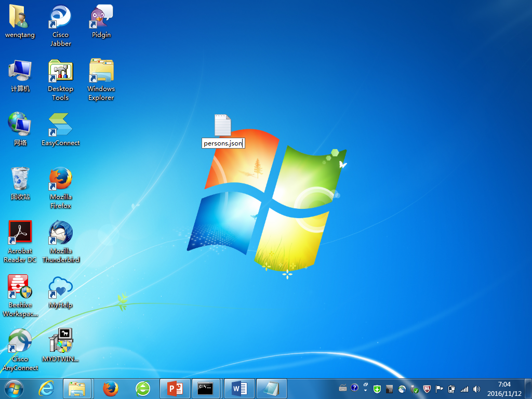Click the Show desktop button
This screenshot has width=532, height=399.
tap(529, 389)
